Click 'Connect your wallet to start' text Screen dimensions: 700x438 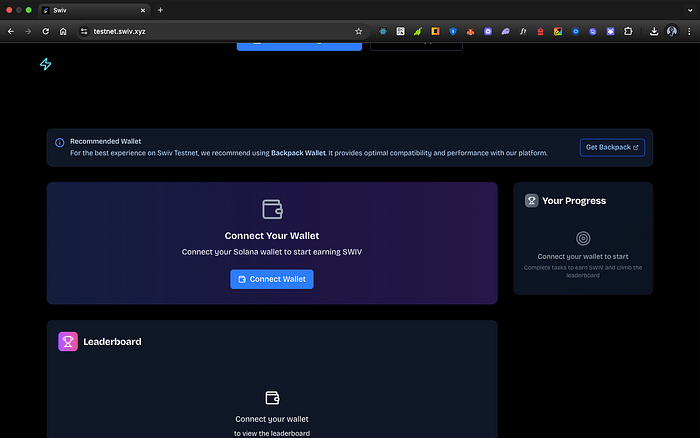pos(583,256)
